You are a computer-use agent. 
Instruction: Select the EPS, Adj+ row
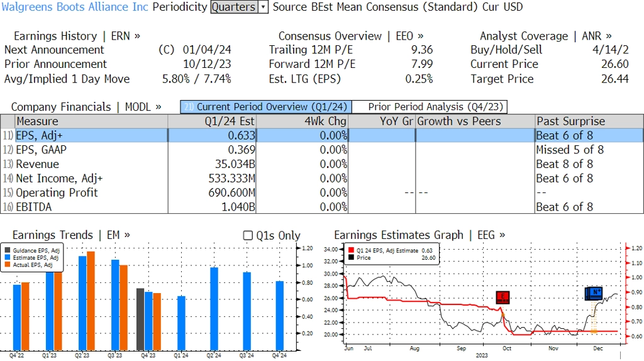tap(322, 135)
